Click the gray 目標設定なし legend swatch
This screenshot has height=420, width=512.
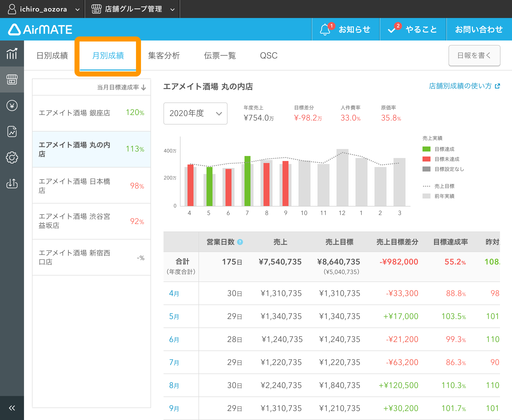(x=426, y=169)
